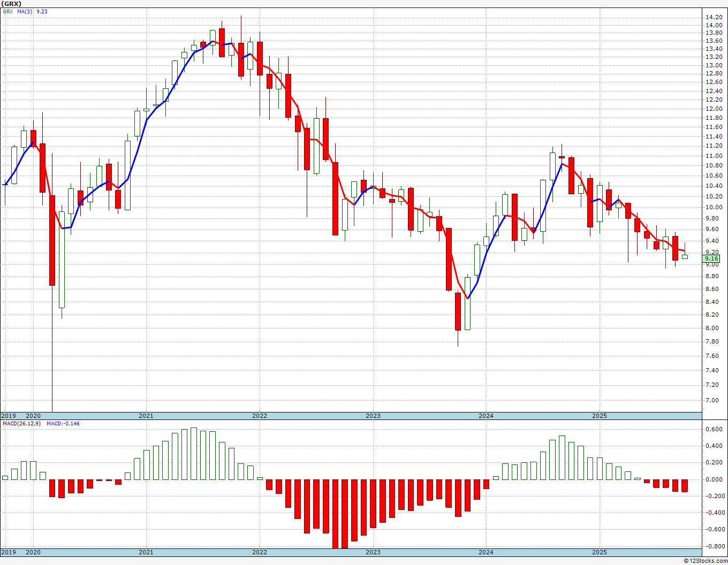This screenshot has width=728, height=565.
Task: Select the 13.00 price axis label
Action: pyautogui.click(x=713, y=65)
